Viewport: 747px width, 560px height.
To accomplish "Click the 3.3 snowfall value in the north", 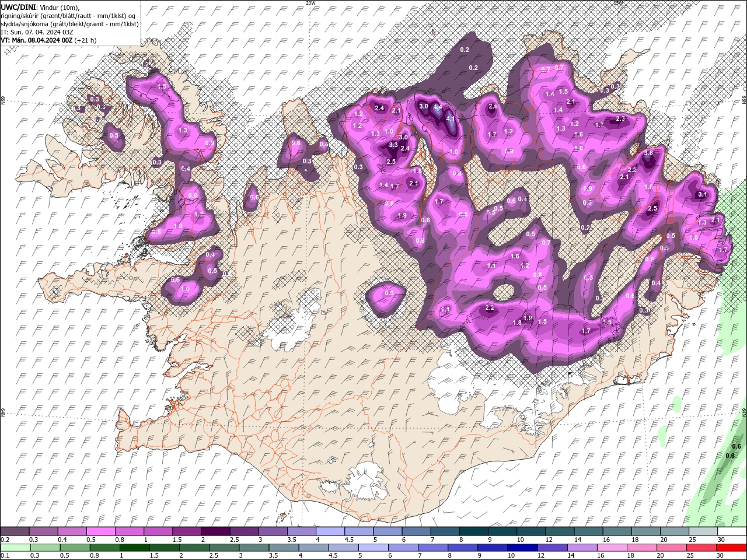I will click(x=393, y=145).
